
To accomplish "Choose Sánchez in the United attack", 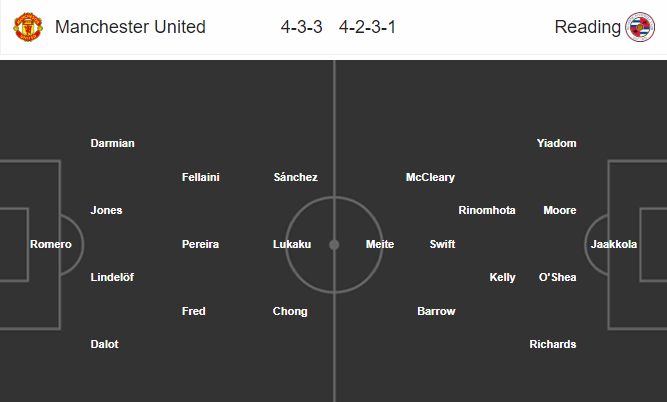I will 295,177.
